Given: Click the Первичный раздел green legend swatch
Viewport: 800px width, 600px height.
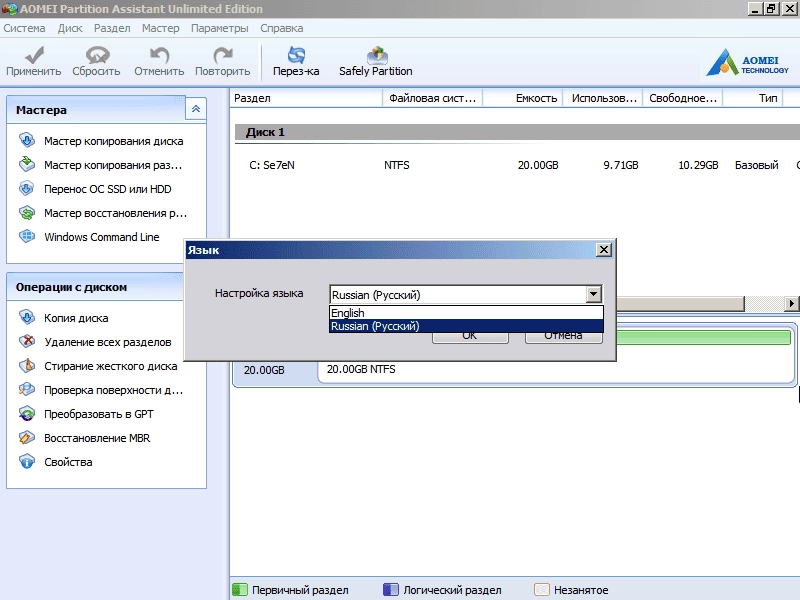Looking at the screenshot, I should pyautogui.click(x=240, y=590).
